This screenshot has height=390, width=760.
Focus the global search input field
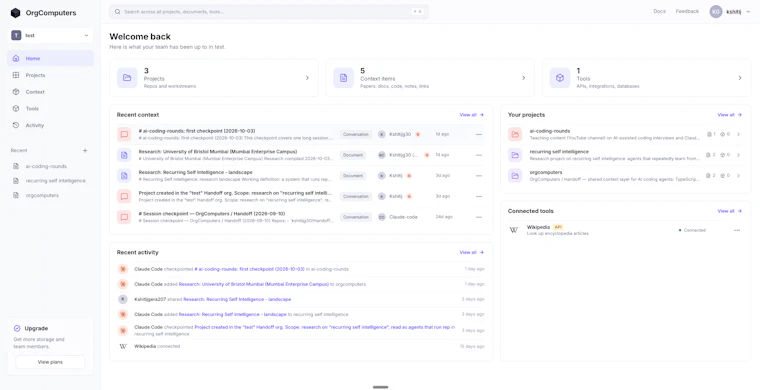tap(269, 12)
